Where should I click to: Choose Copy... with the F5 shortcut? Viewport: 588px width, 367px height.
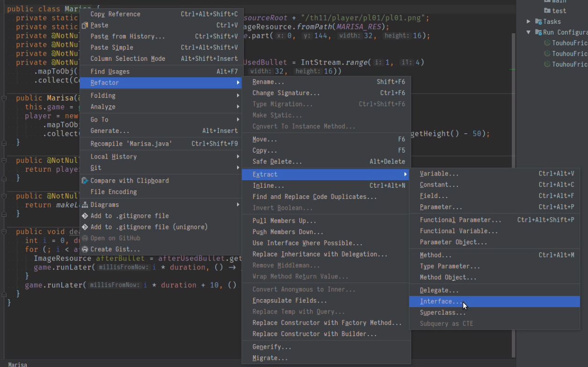click(326, 151)
